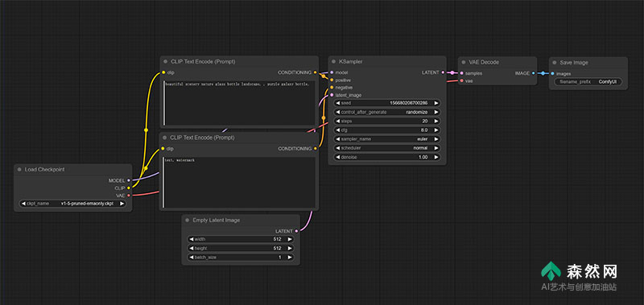
Task: Click the link midpoint between KSampler and VAE Decode
Action: 452,72
